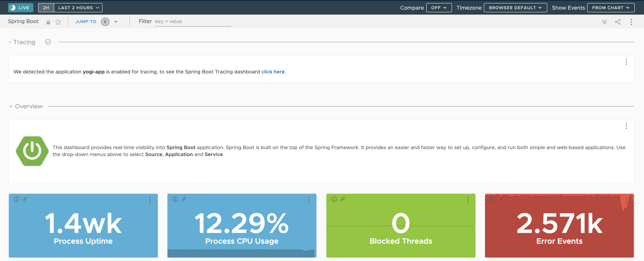Click the share dashboard icon

click(x=618, y=22)
